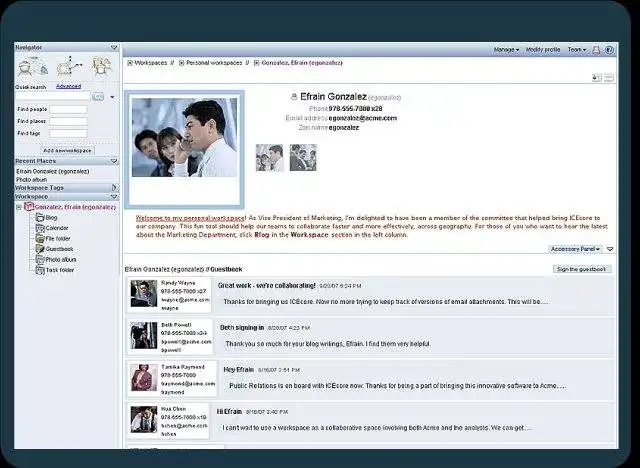Open Photo album in Recent Places

click(x=31, y=180)
